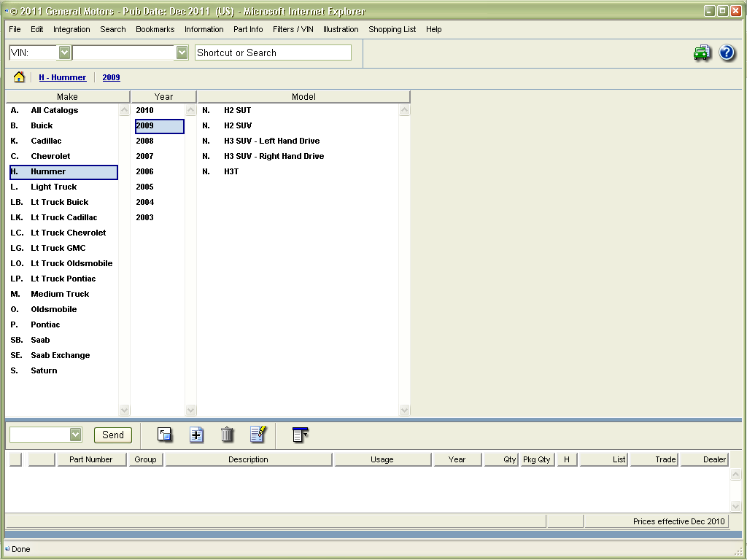This screenshot has height=560, width=747.
Task: Click the resize panel icon beside Send
Action: pos(164,435)
